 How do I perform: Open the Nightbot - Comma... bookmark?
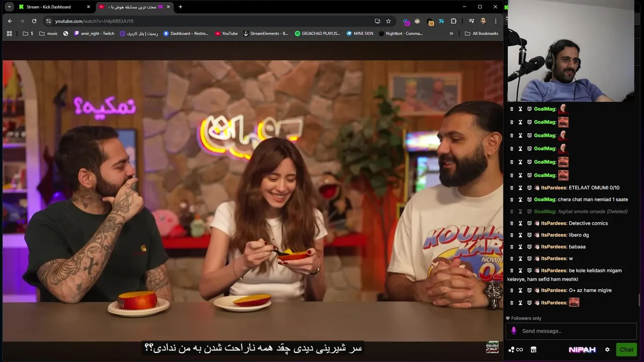coord(400,34)
